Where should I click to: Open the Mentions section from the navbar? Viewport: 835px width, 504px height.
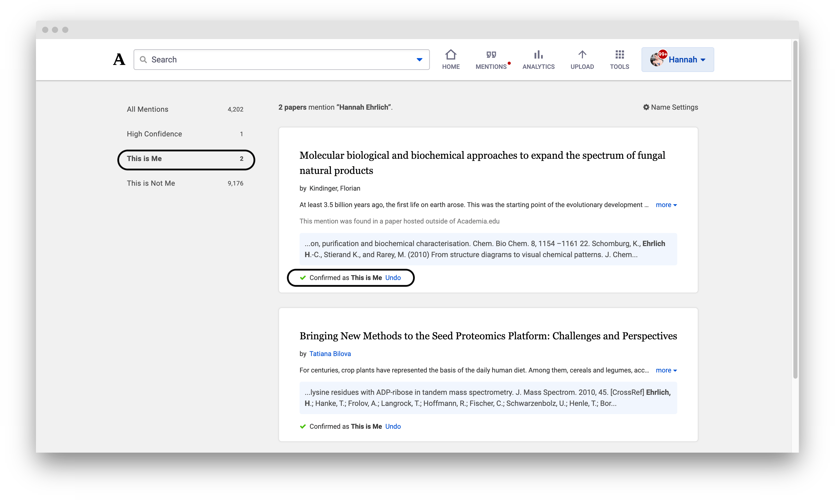tap(492, 59)
